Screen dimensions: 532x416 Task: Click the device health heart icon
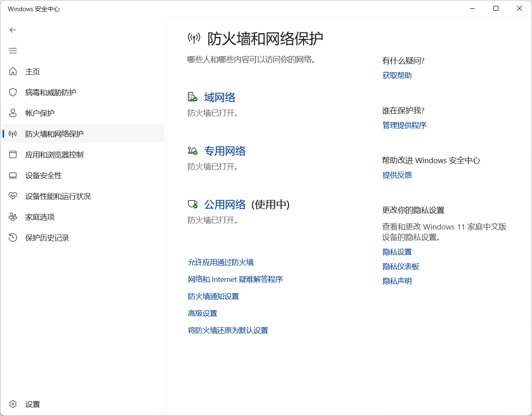click(x=13, y=196)
